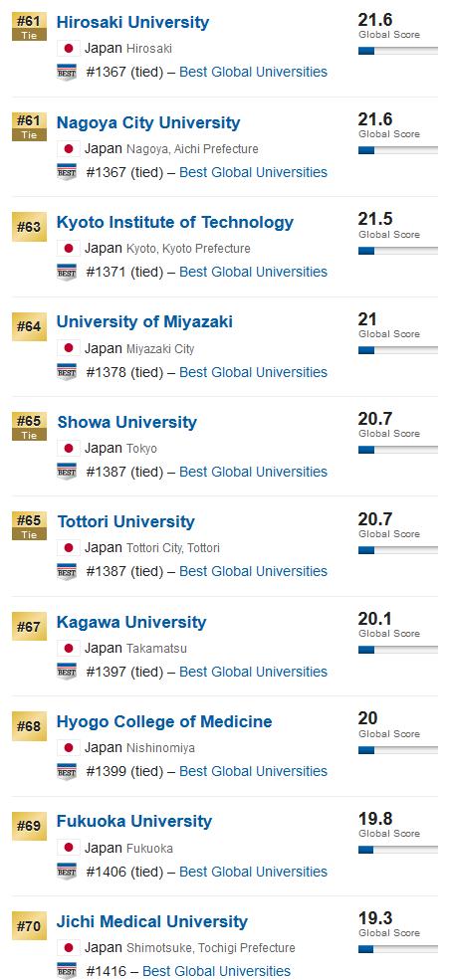The height and width of the screenshot is (980, 451).
Task: Open Hyogo College of Medicine link
Action: pos(164,721)
